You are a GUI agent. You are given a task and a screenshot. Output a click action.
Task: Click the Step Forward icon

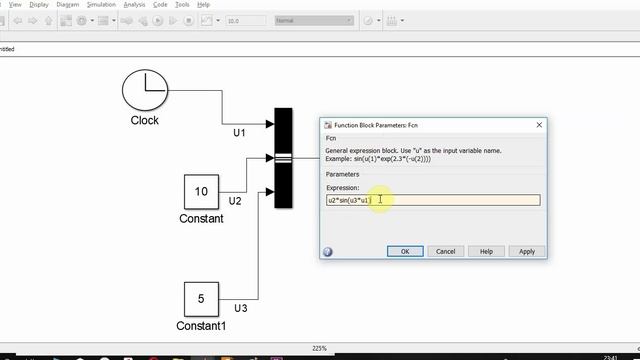point(173,20)
